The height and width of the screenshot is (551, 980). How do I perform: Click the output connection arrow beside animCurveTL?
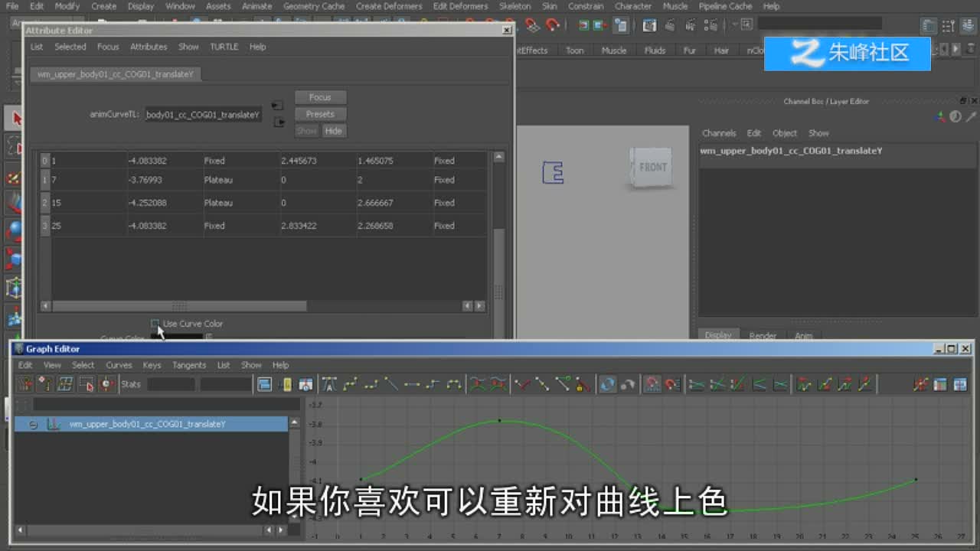(x=279, y=122)
